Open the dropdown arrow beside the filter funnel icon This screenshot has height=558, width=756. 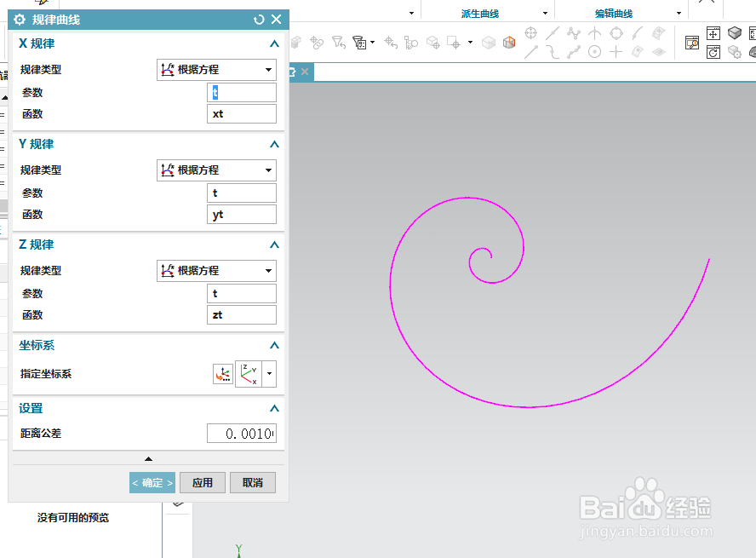pyautogui.click(x=372, y=43)
